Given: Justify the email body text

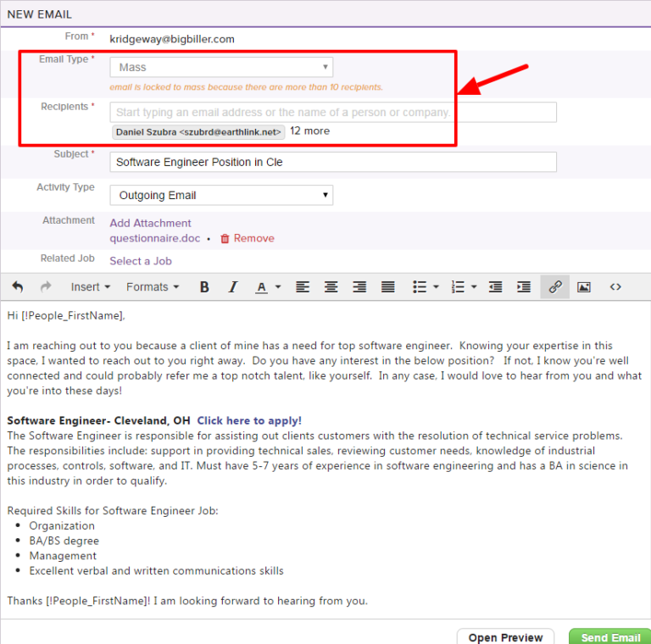Looking at the screenshot, I should 388,287.
